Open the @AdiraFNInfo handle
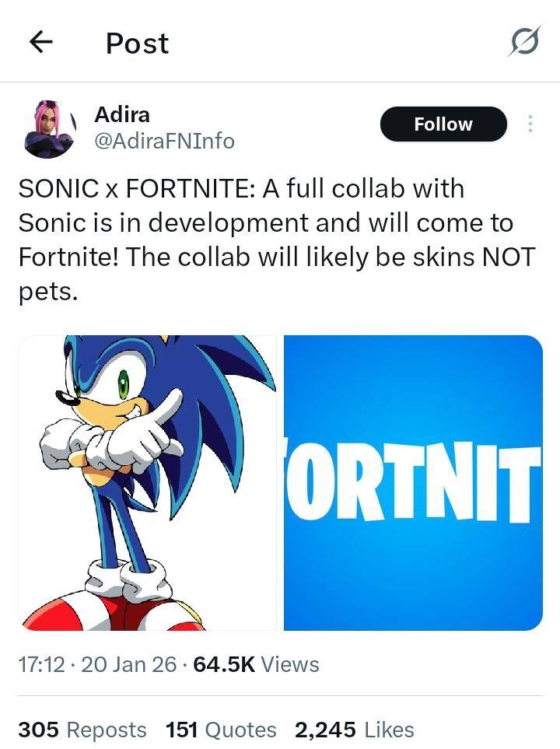 [x=166, y=141]
